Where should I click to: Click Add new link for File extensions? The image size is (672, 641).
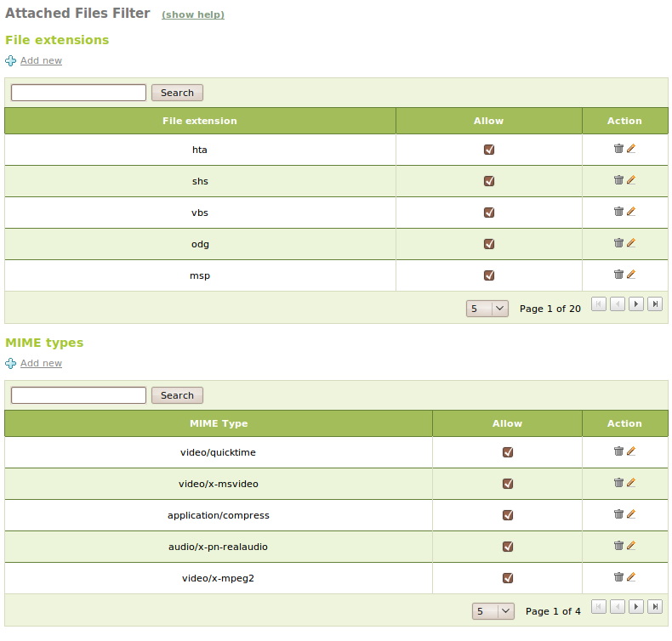tap(41, 60)
